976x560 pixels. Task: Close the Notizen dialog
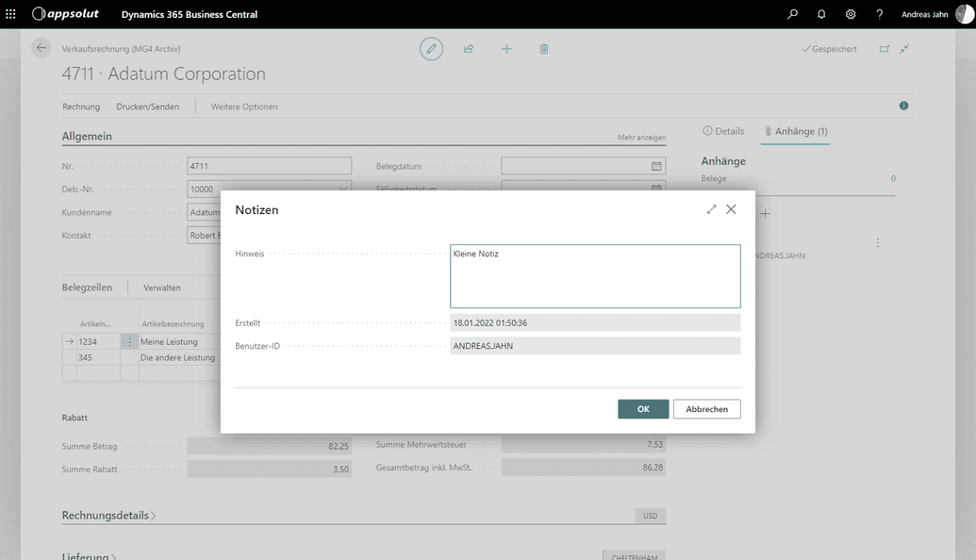pos(731,209)
